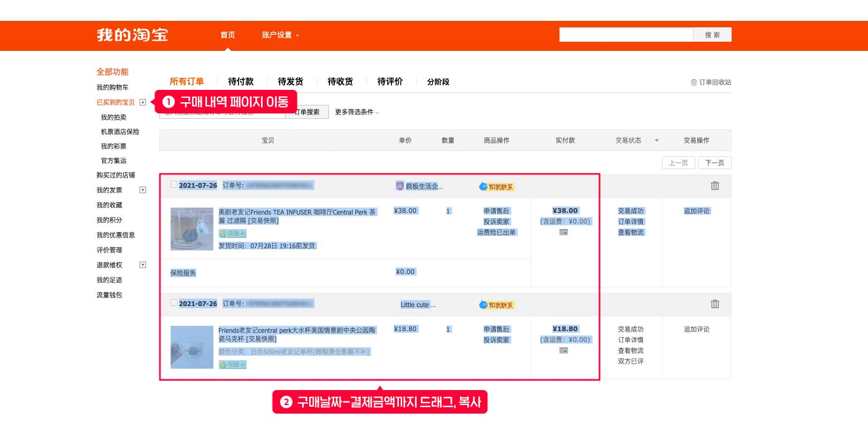Viewport: 868px width, 435px height.
Task: Open the tea infuser product thumbnail
Action: 191,229
